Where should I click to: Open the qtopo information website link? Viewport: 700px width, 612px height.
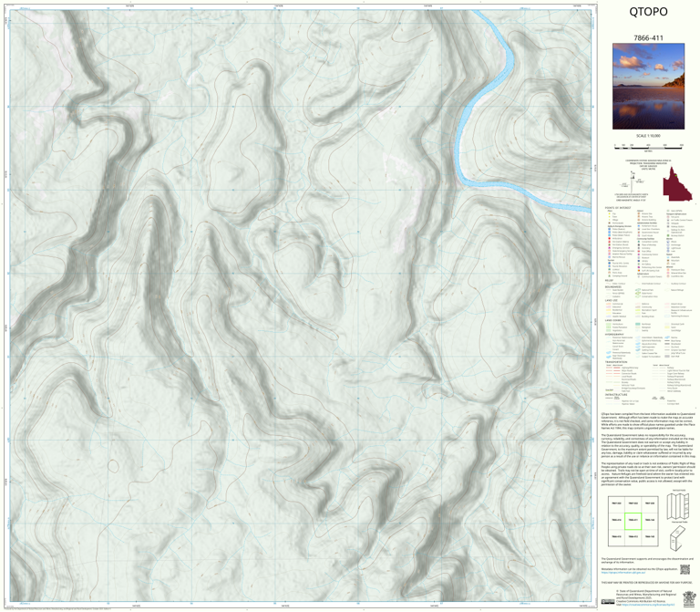point(623,572)
